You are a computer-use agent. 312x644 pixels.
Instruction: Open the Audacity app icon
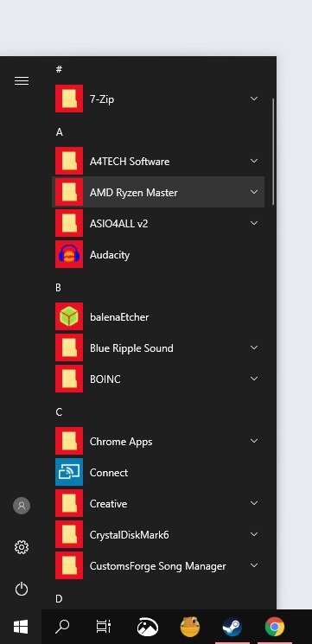(69, 254)
